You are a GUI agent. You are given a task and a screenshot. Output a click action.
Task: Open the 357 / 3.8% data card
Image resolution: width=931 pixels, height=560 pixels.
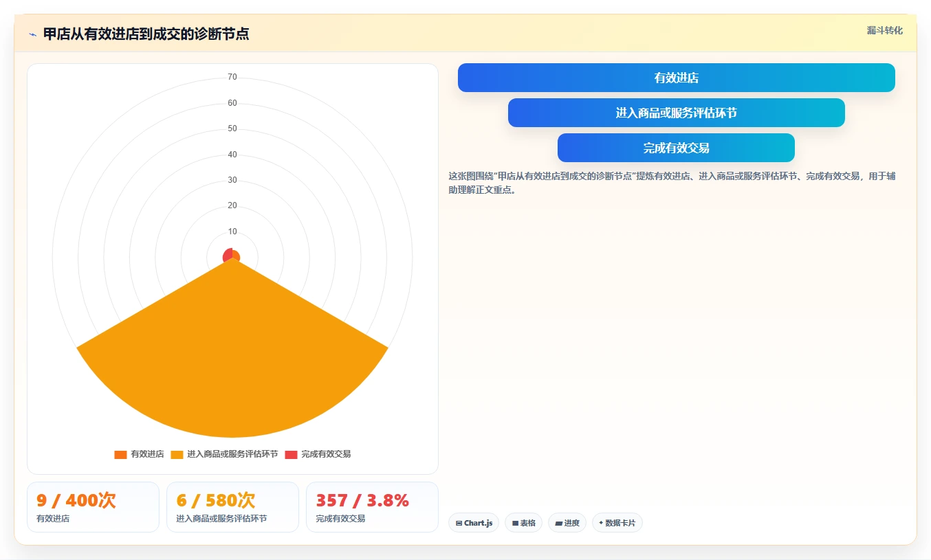pyautogui.click(x=372, y=507)
